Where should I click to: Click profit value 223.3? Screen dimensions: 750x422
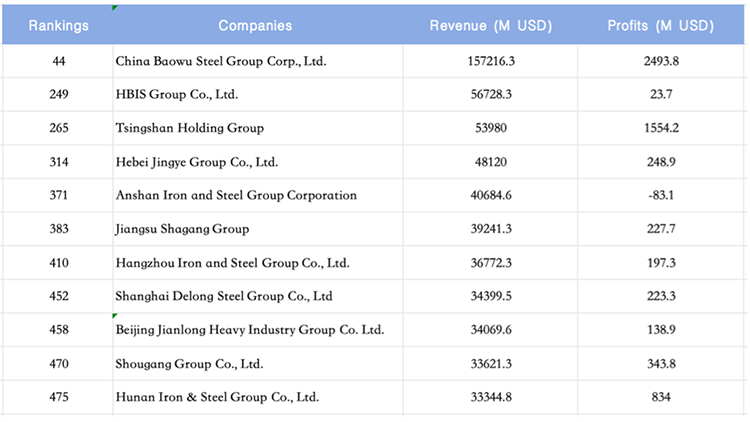pos(661,296)
